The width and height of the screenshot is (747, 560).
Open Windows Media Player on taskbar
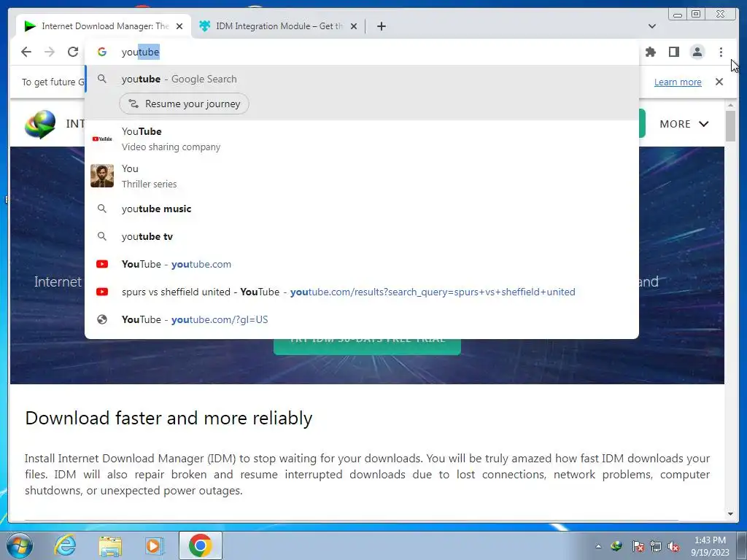pyautogui.click(x=154, y=545)
